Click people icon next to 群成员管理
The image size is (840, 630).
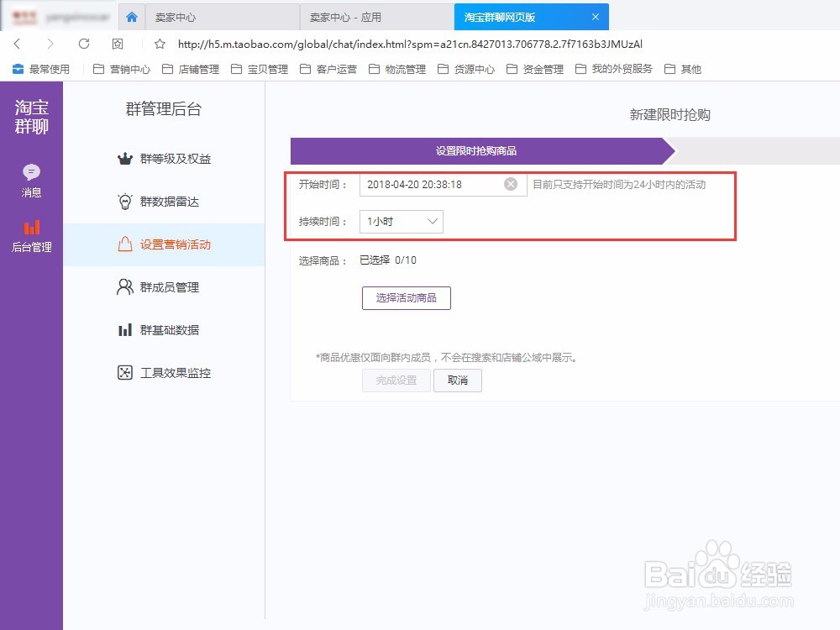tap(126, 286)
